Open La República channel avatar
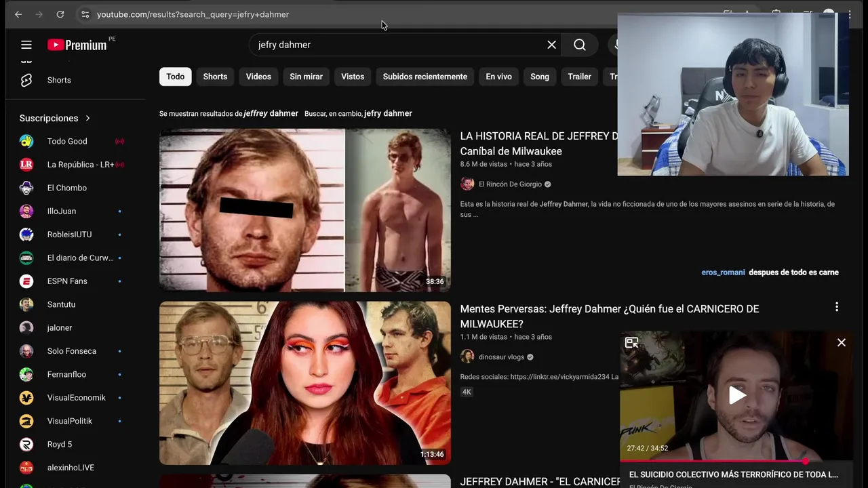This screenshot has width=868, height=488. click(26, 165)
